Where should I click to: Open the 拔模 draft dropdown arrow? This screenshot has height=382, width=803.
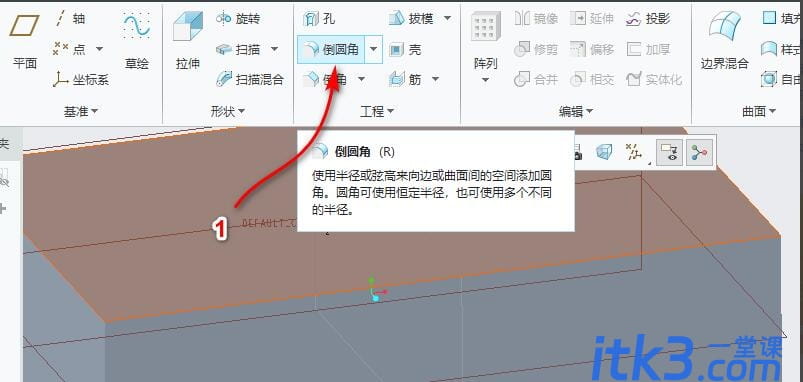[x=447, y=19]
